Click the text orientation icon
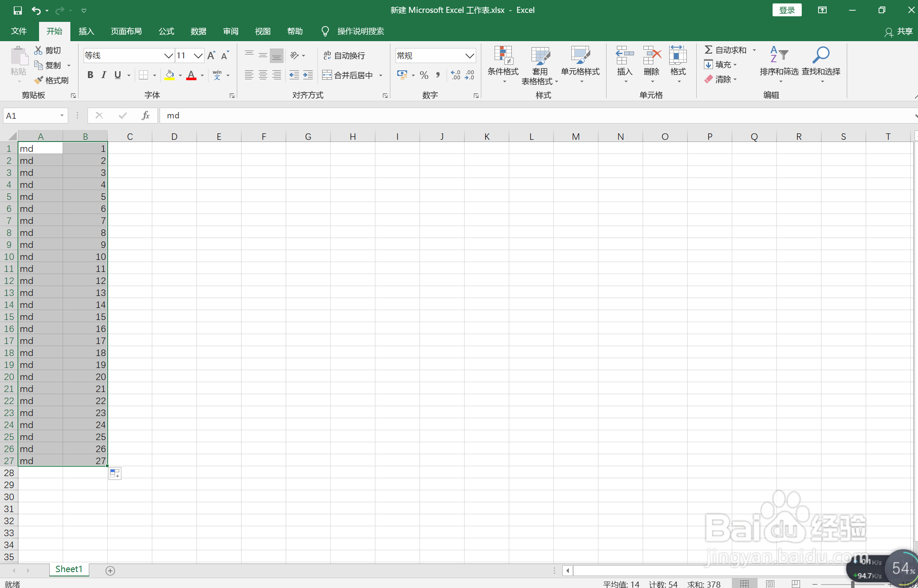 [x=294, y=55]
